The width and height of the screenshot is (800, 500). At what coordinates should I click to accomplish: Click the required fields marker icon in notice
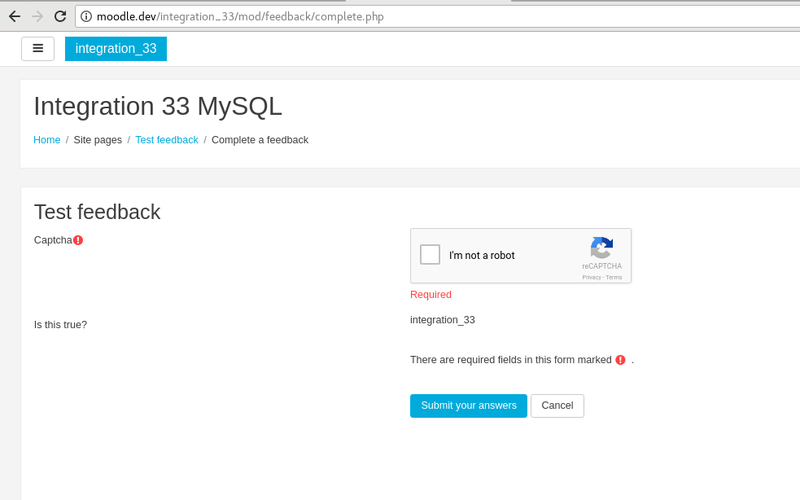[620, 360]
